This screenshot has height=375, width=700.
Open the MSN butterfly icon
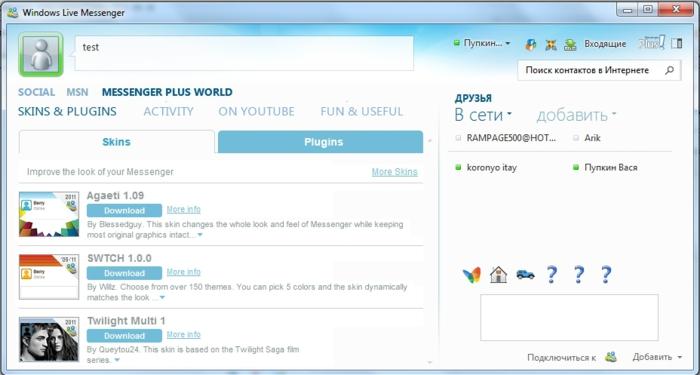click(472, 275)
